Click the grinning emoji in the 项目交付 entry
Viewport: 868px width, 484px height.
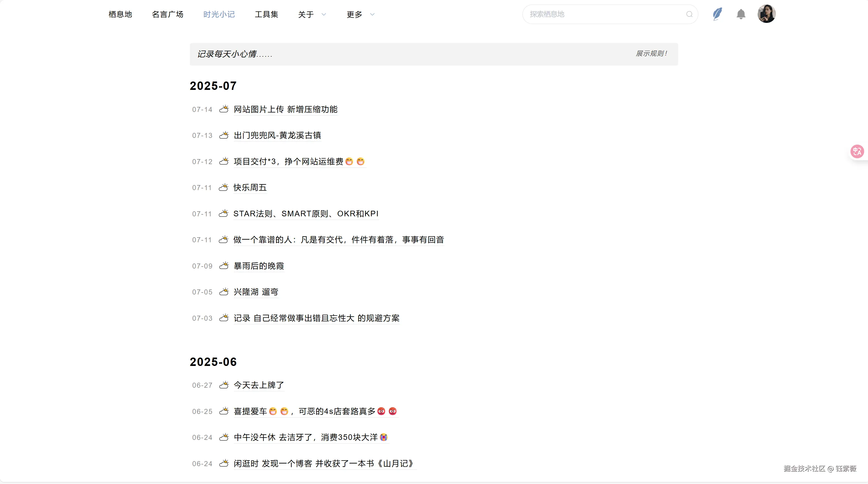tap(349, 162)
